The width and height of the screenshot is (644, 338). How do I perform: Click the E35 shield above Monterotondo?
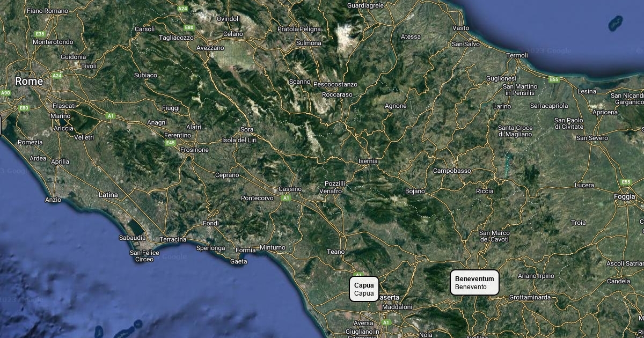click(40, 34)
